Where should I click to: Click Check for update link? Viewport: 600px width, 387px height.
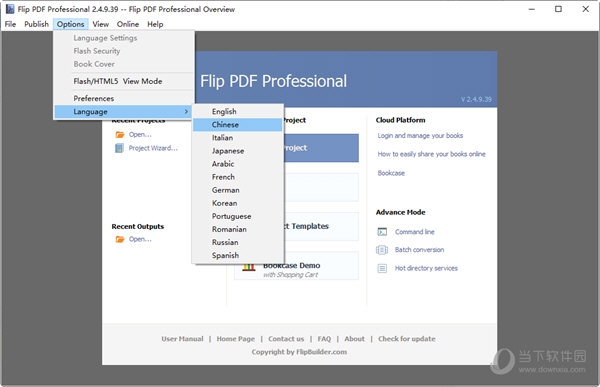pyautogui.click(x=406, y=339)
